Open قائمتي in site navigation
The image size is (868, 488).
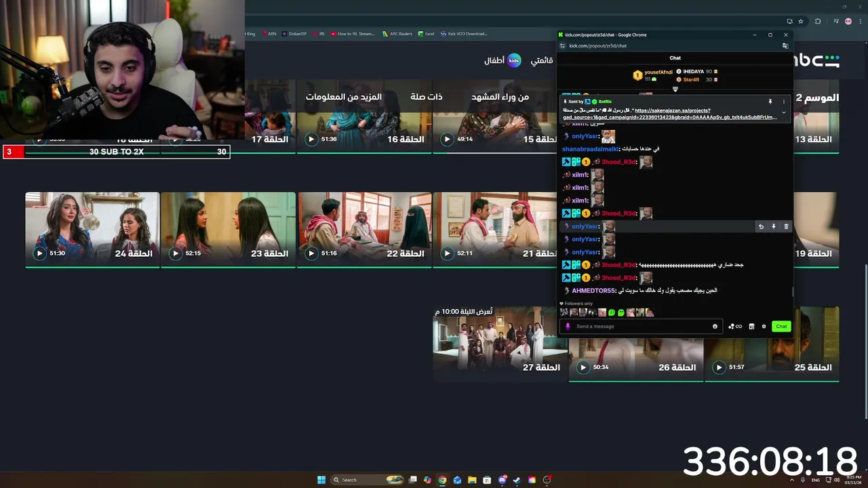541,60
